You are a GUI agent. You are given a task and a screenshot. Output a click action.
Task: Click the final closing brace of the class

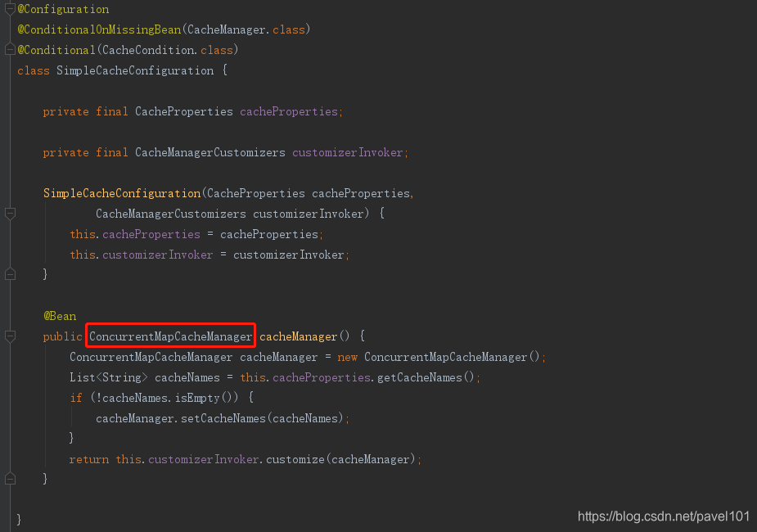point(19,520)
